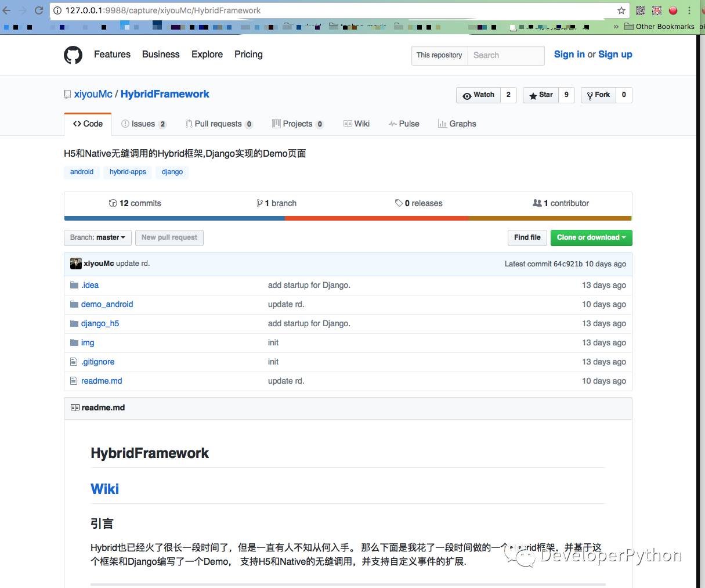This screenshot has width=705, height=588.
Task: Click xiyouMc's avatar in latest commit bar
Action: point(76,264)
